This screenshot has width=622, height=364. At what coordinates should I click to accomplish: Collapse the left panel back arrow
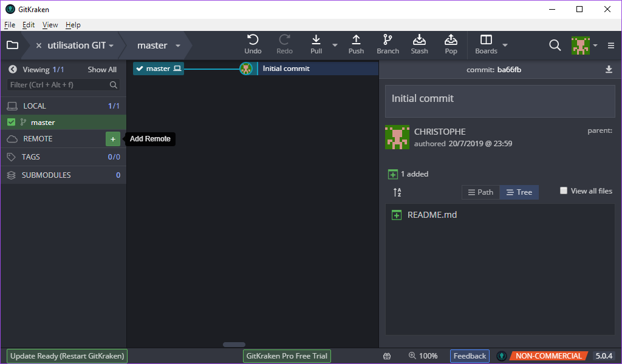tap(13, 69)
